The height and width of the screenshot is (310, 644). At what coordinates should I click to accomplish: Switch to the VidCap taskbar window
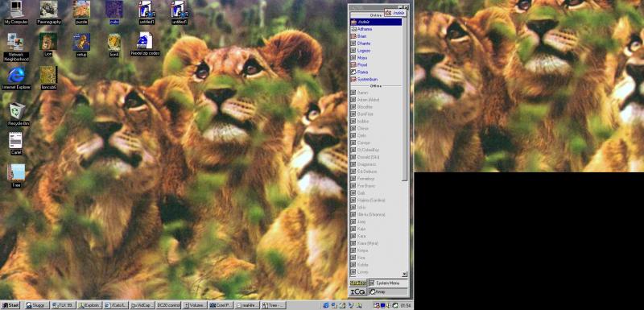(142, 305)
